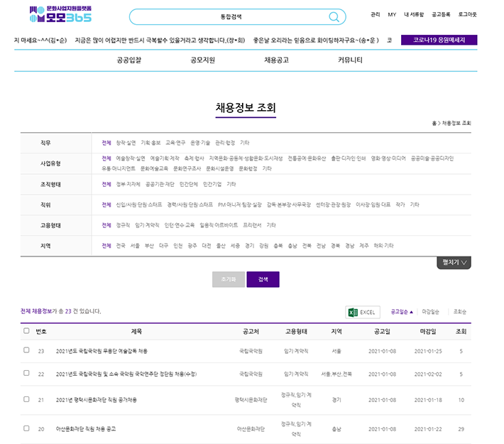Open 아산문화재단 직원 채용 공고 posting
Screen dimensions: 504x444
[86, 429]
